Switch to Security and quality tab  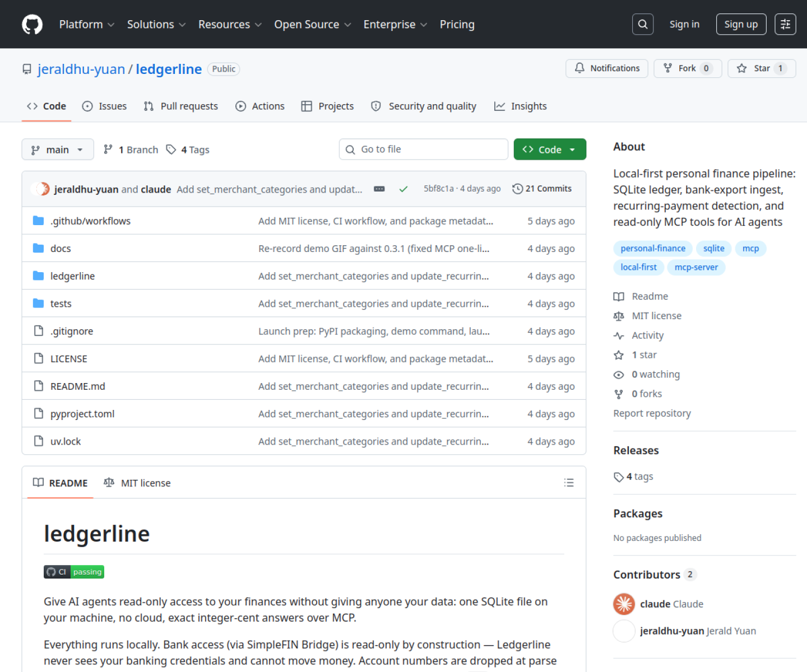pos(424,106)
